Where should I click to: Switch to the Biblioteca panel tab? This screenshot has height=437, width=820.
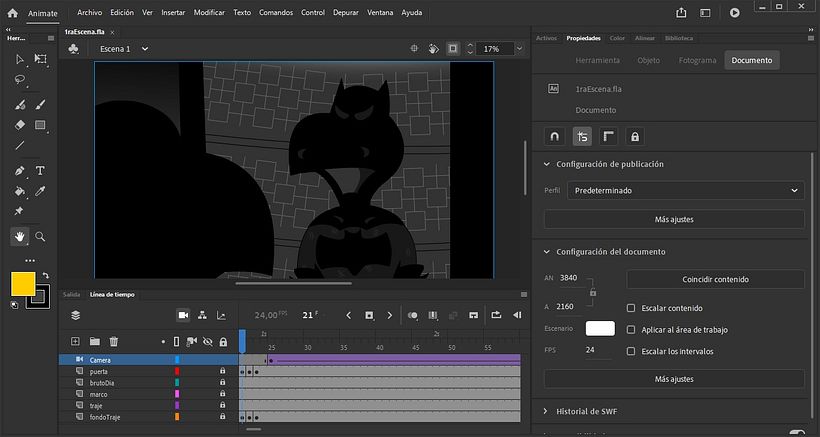[x=679, y=38]
